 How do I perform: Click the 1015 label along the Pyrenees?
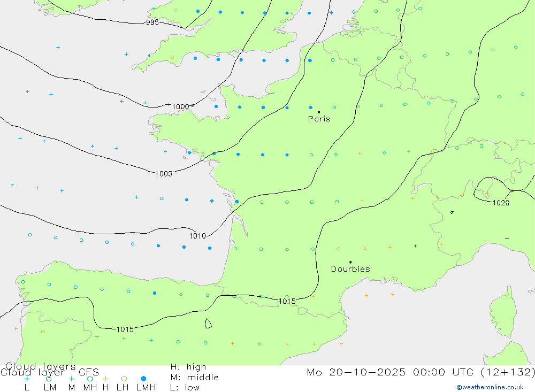(287, 301)
